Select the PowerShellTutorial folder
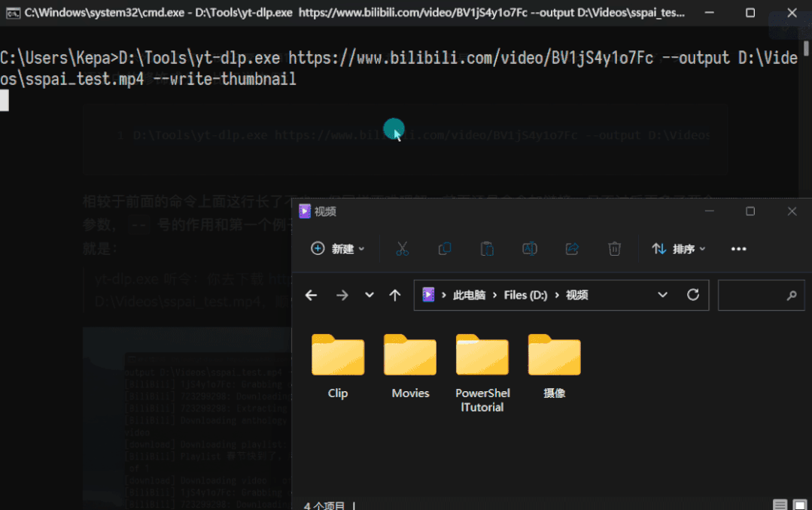 tap(482, 374)
